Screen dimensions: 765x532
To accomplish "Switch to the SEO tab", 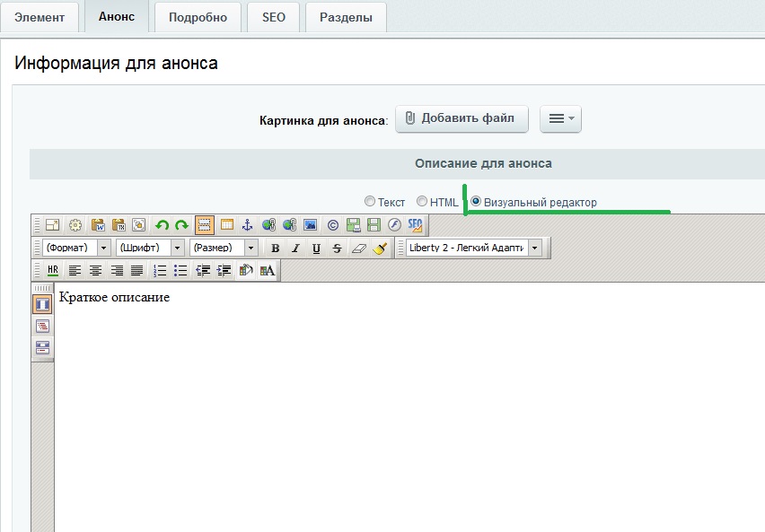I will pyautogui.click(x=273, y=17).
